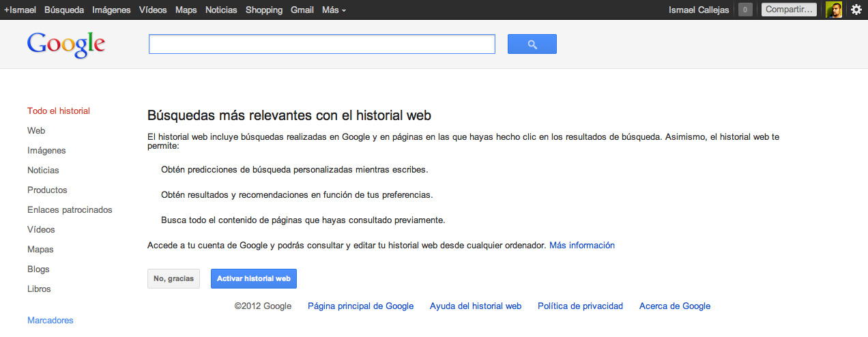Open Acerca de Google link

(x=675, y=306)
